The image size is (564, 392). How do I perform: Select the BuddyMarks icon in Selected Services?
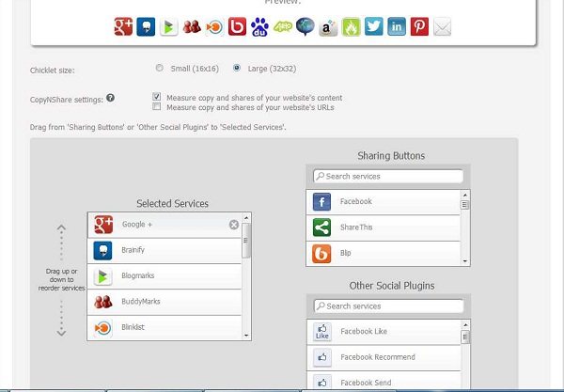click(103, 302)
